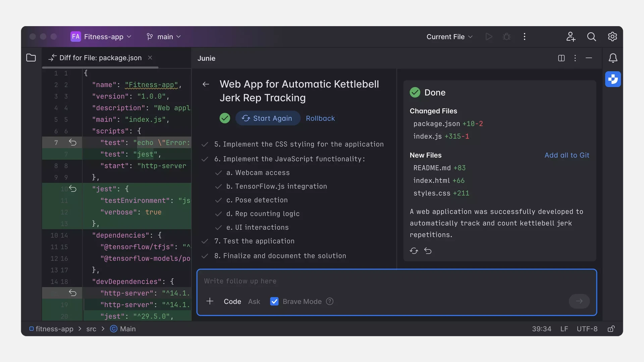Click the src breadcrumb in status bar

(91, 329)
